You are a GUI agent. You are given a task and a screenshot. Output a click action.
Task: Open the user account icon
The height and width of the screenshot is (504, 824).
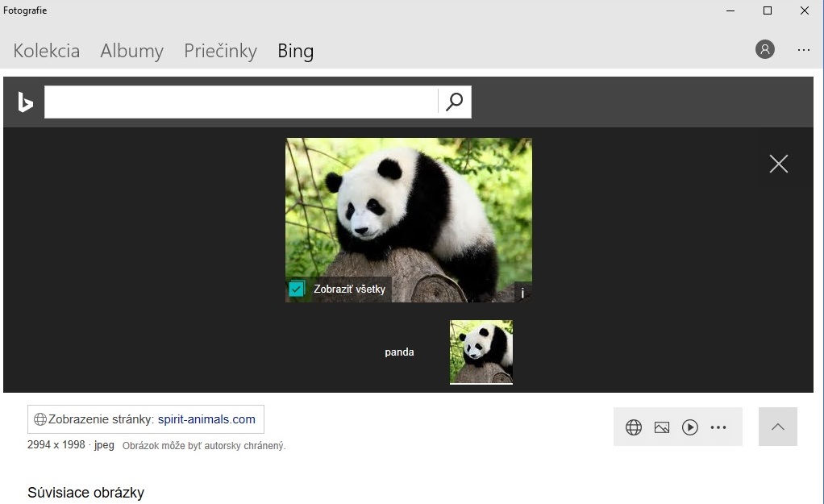point(765,49)
